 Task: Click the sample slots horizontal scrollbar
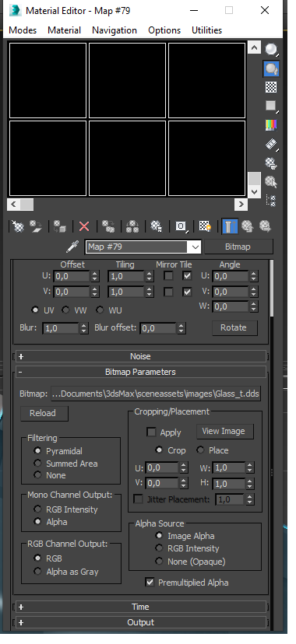127,204
